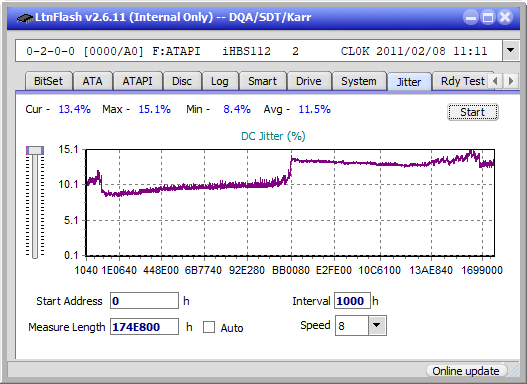This screenshot has height=384, width=527.
Task: Switch to the BitSet tab
Action: [x=48, y=81]
